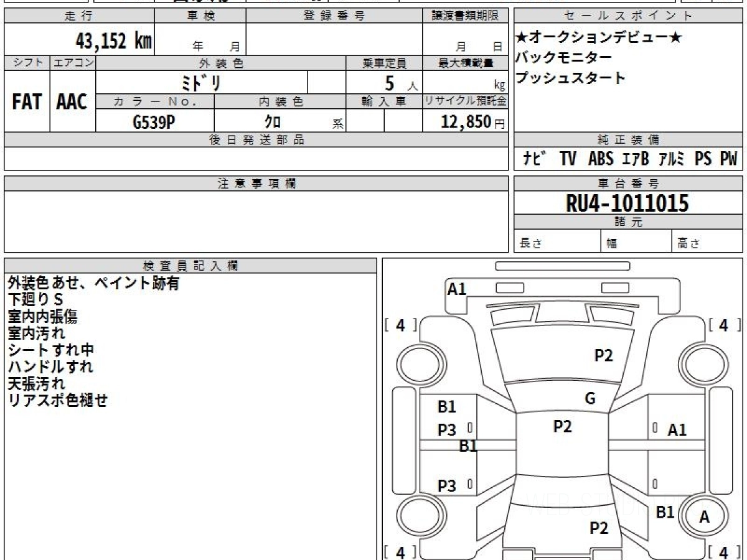Click the 外装色 column header

(x=221, y=63)
